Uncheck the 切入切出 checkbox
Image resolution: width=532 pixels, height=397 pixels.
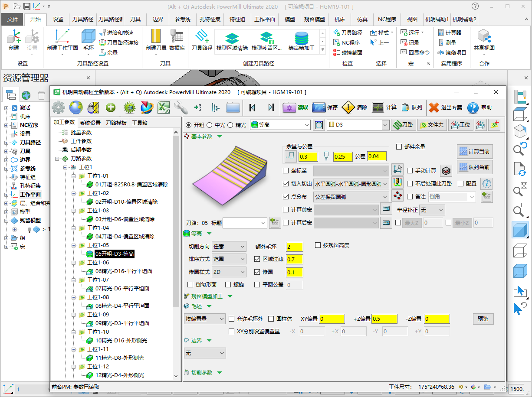coord(286,184)
